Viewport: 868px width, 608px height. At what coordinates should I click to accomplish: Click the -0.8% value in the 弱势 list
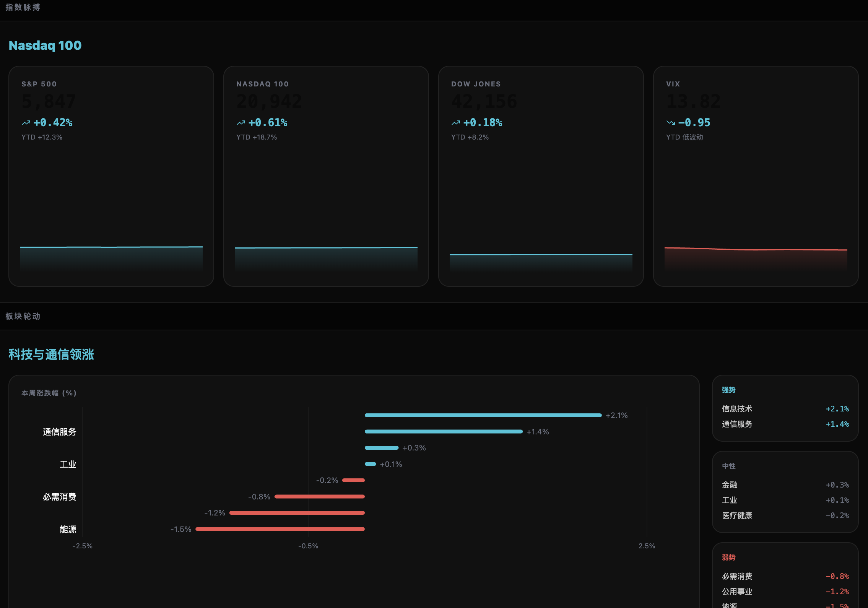click(x=837, y=576)
